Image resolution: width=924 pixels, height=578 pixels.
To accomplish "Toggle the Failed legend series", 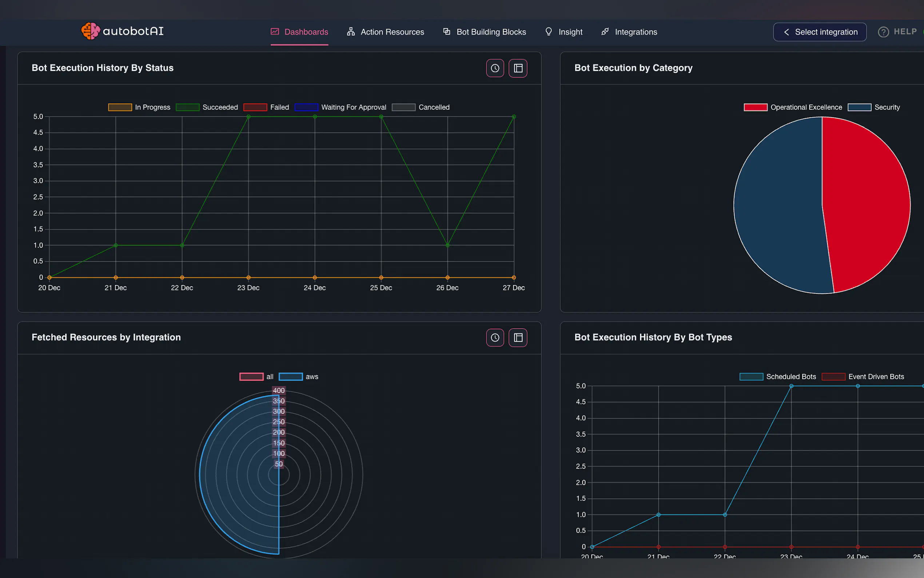I will 266,107.
